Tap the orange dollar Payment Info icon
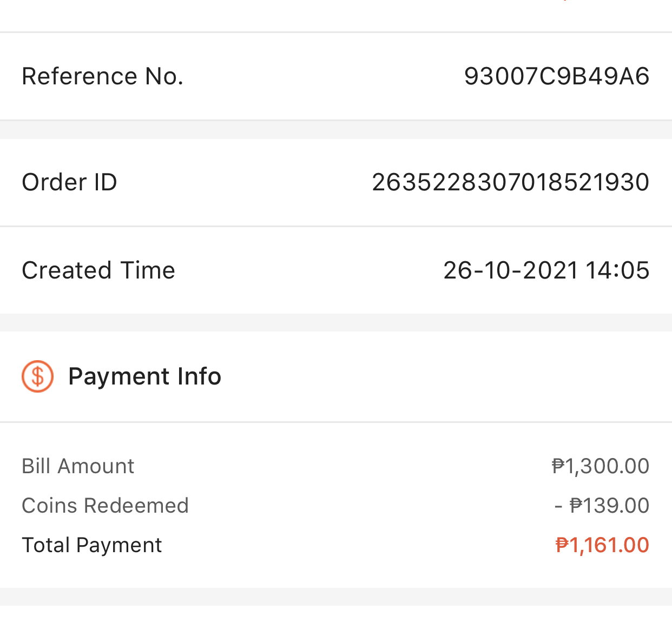This screenshot has width=672, height=623. click(x=37, y=376)
